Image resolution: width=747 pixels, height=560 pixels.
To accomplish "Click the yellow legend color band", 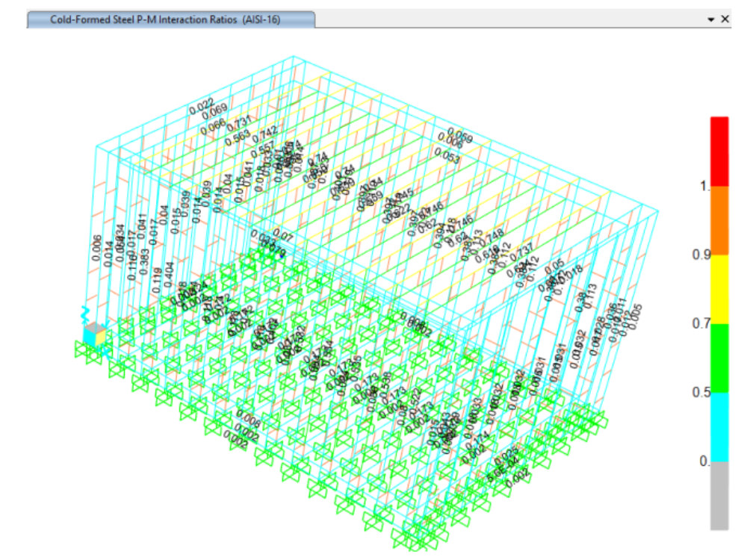I will 719,289.
